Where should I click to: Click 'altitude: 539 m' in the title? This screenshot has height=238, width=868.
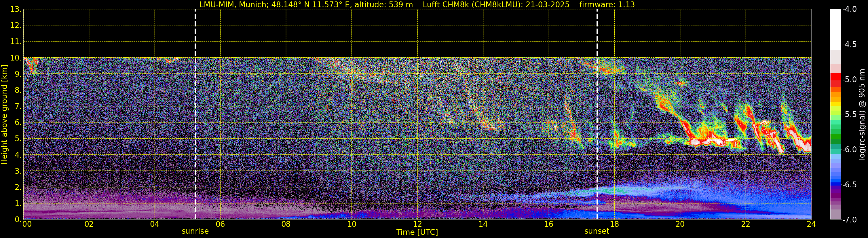click(x=384, y=5)
